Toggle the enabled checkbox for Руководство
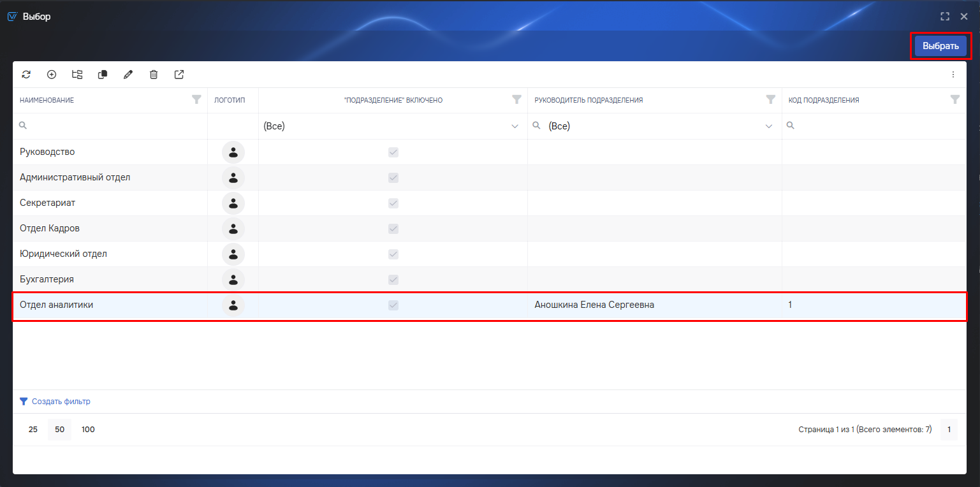The height and width of the screenshot is (487, 980). 393,152
